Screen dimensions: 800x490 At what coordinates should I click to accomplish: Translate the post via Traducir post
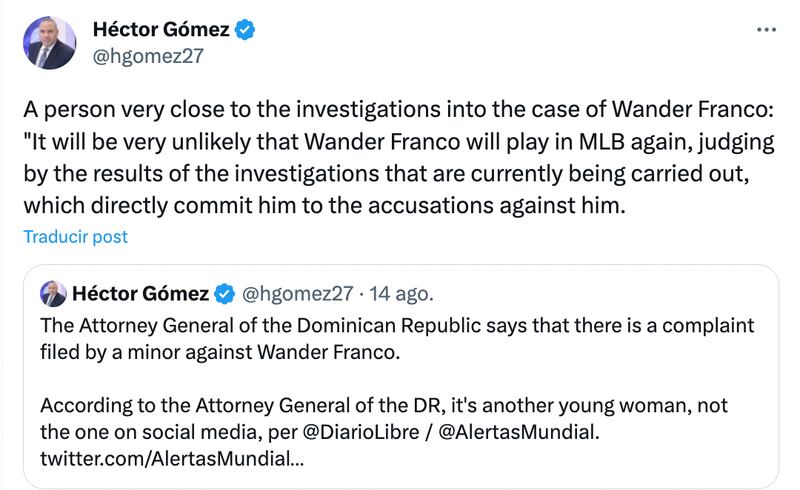point(75,238)
